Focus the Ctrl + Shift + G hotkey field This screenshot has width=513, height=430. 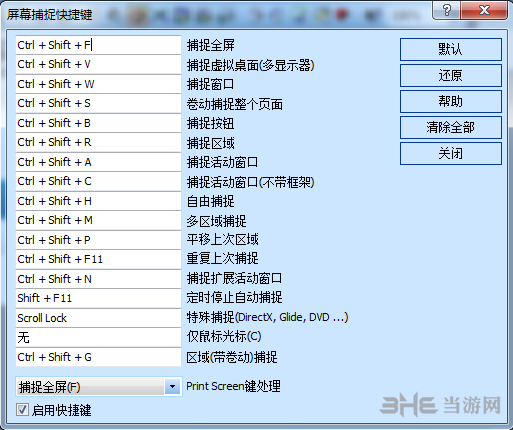pos(98,357)
